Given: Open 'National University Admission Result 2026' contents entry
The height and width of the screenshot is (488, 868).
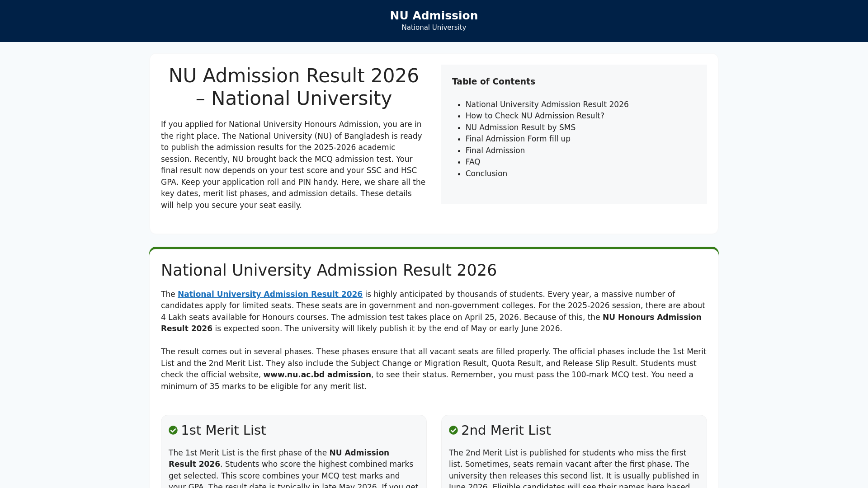Looking at the screenshot, I should tap(547, 104).
